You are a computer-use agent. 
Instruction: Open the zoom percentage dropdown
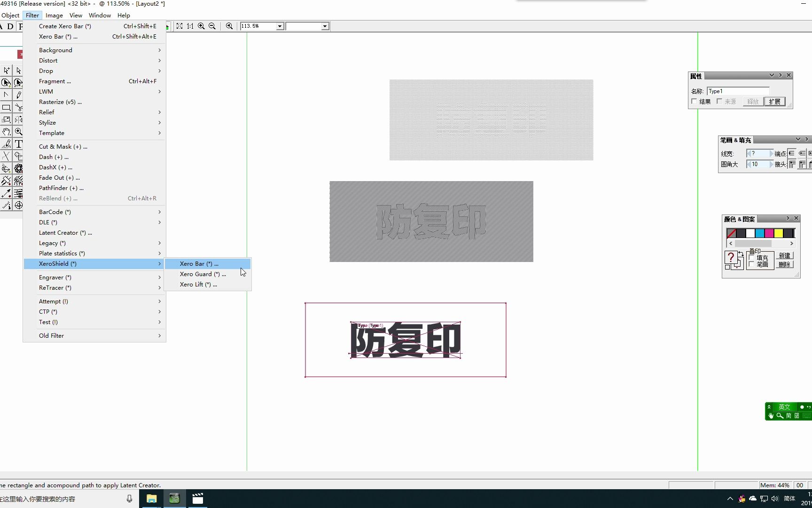(280, 26)
